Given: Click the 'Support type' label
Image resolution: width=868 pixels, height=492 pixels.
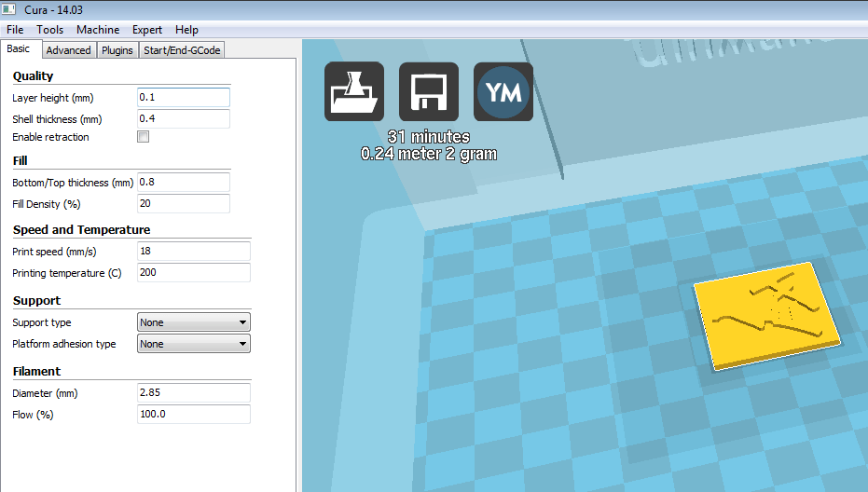Looking at the screenshot, I should [42, 322].
